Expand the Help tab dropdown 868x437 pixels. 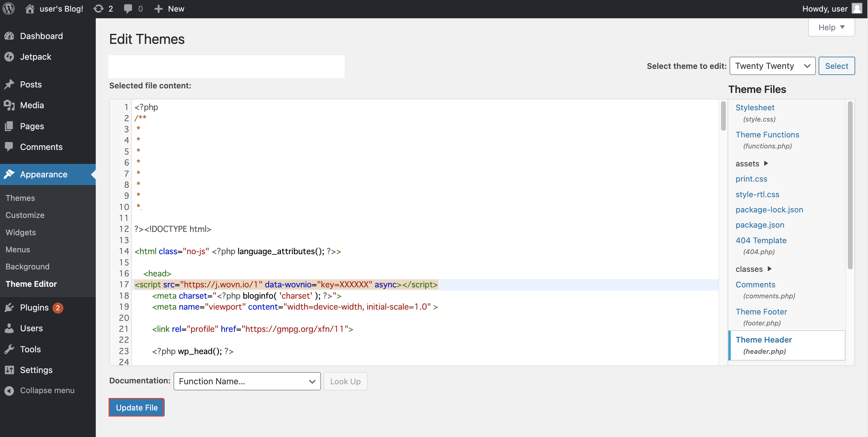coord(831,27)
